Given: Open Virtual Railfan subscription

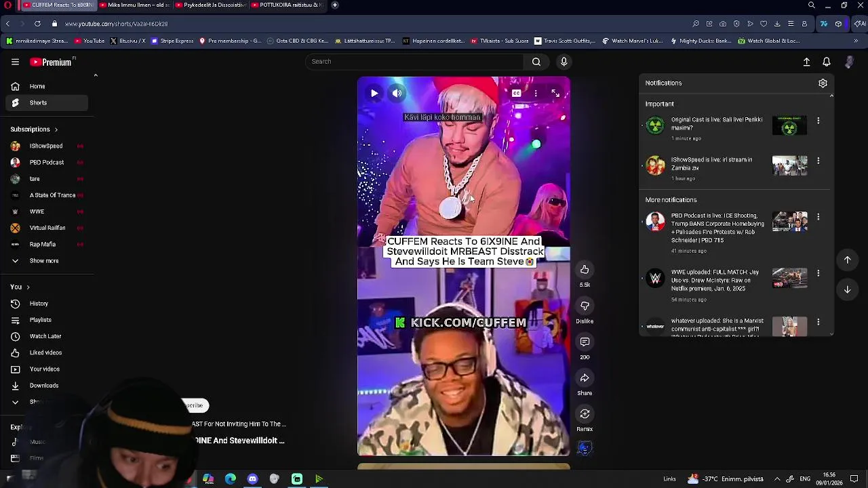Looking at the screenshot, I should (47, 228).
